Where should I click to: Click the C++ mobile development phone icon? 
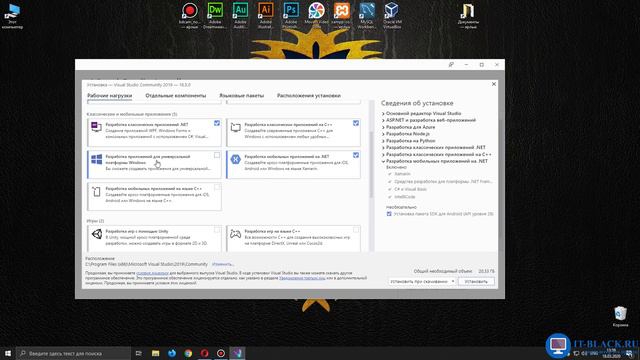click(x=96, y=191)
